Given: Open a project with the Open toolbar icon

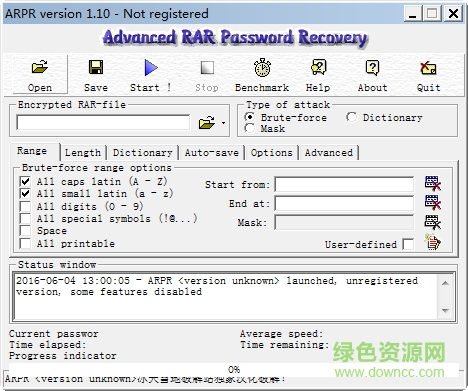Looking at the screenshot, I should pyautogui.click(x=40, y=75).
